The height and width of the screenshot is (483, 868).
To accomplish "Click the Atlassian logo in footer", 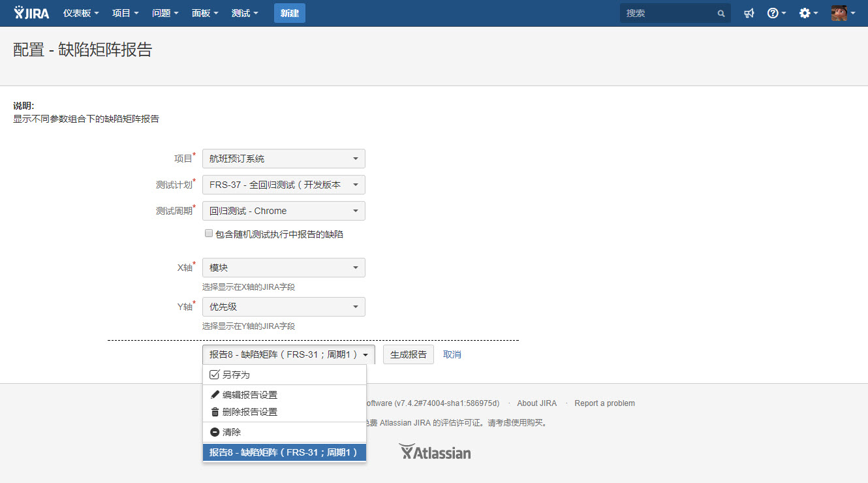I will coord(435,452).
